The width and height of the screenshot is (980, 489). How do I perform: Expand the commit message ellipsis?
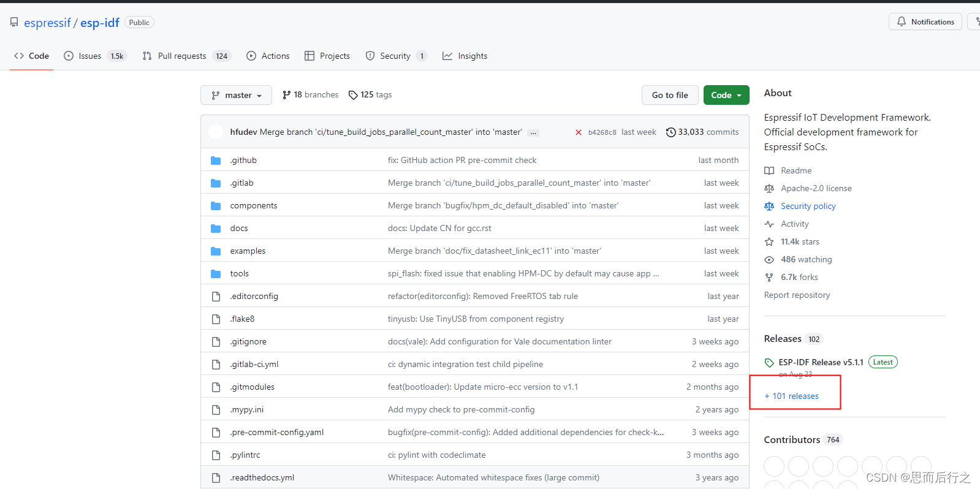(533, 132)
